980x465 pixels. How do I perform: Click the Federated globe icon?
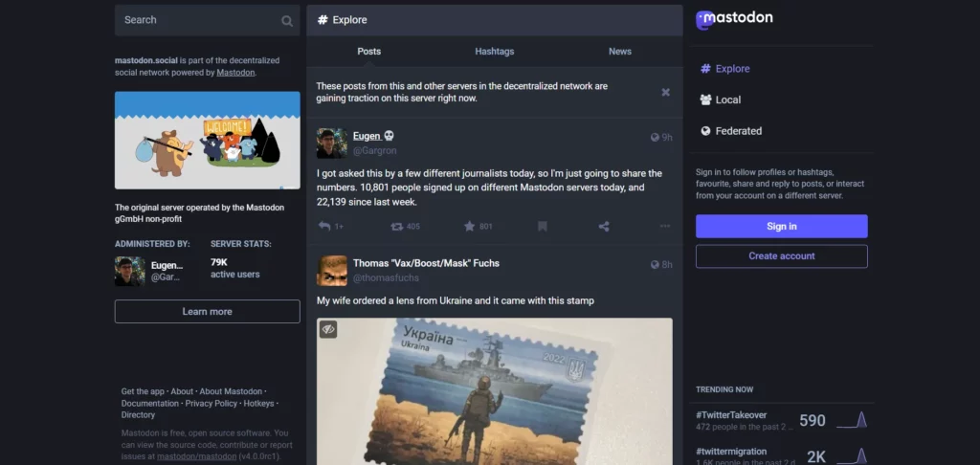coord(705,131)
